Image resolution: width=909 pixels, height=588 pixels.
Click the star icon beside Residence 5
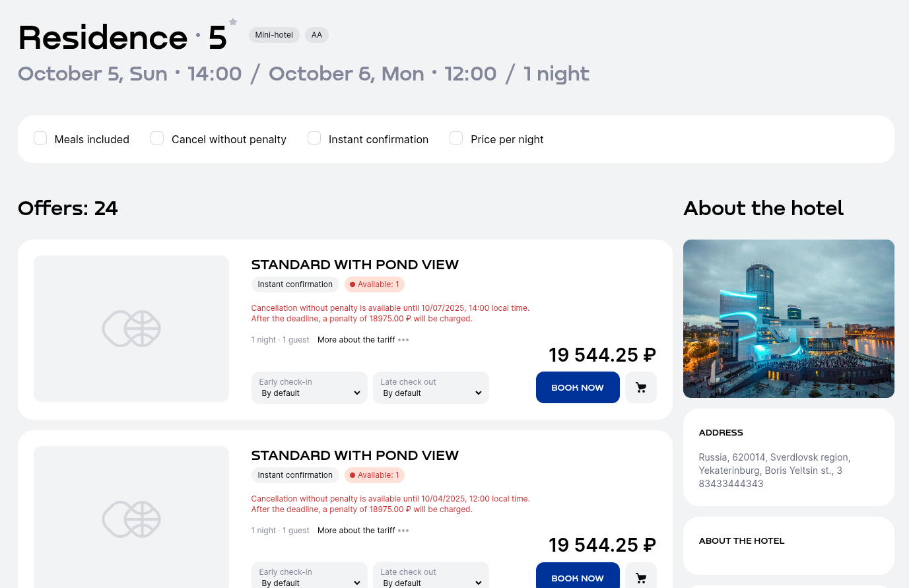[233, 22]
